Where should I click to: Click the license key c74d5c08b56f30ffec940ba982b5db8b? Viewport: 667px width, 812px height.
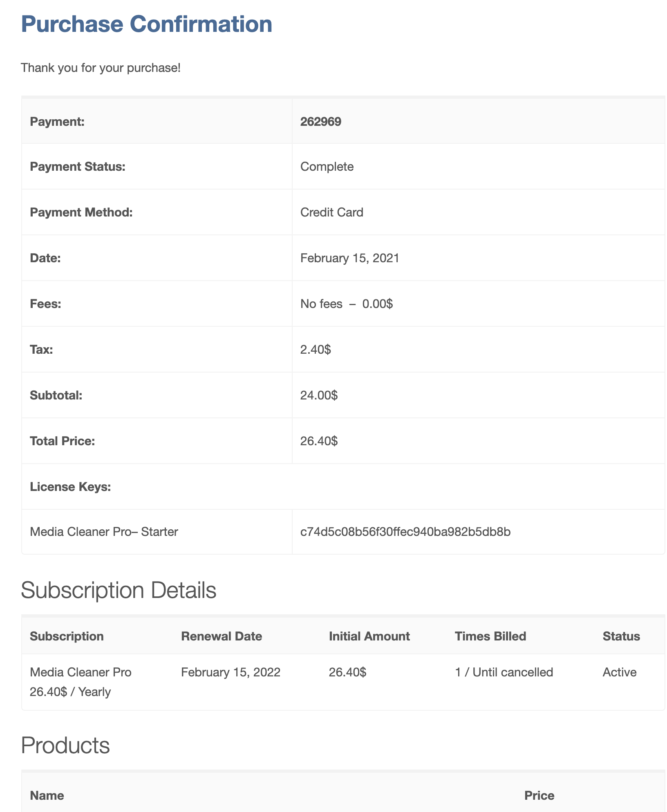pyautogui.click(x=405, y=532)
